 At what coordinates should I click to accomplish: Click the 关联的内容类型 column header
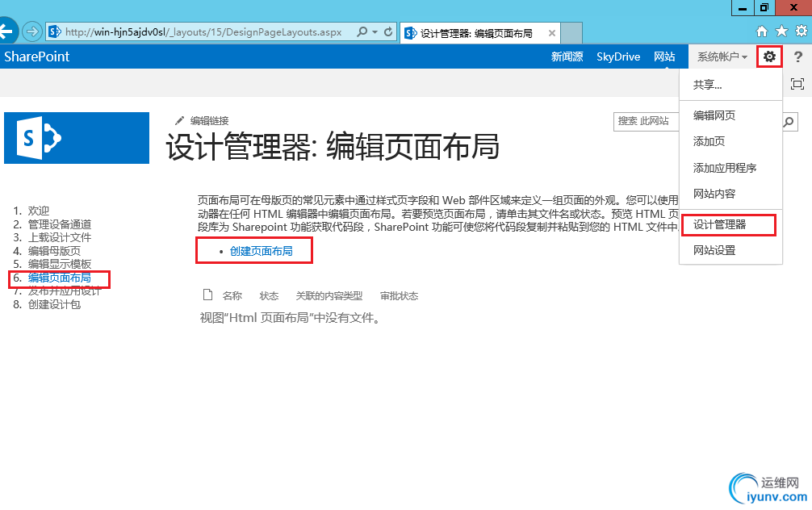[x=329, y=295]
